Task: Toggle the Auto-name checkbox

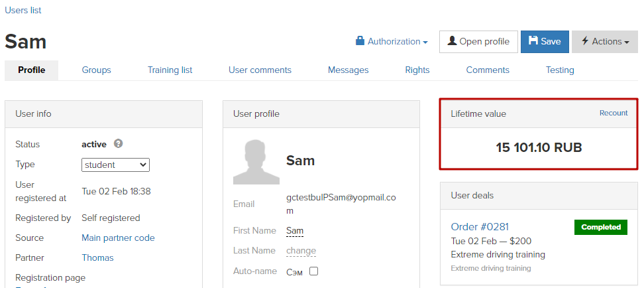Action: point(314,271)
